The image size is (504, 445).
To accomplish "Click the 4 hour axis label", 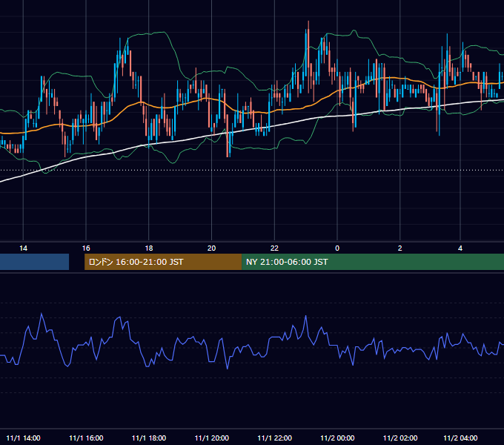I will (x=460, y=248).
